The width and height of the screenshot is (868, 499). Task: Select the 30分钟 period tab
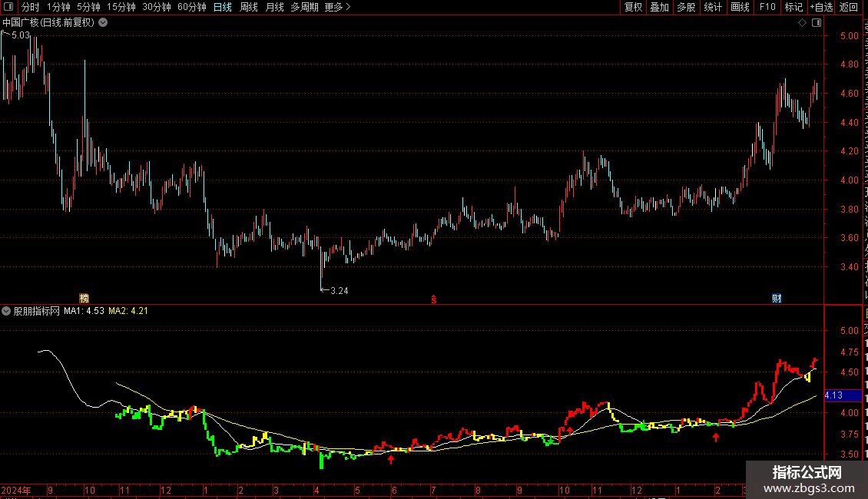tap(156, 7)
